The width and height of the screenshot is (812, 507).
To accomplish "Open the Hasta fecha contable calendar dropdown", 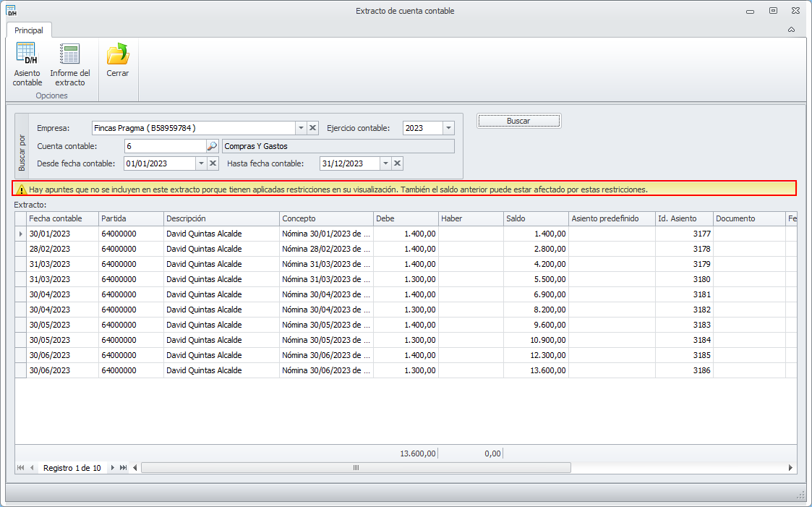I will [385, 163].
